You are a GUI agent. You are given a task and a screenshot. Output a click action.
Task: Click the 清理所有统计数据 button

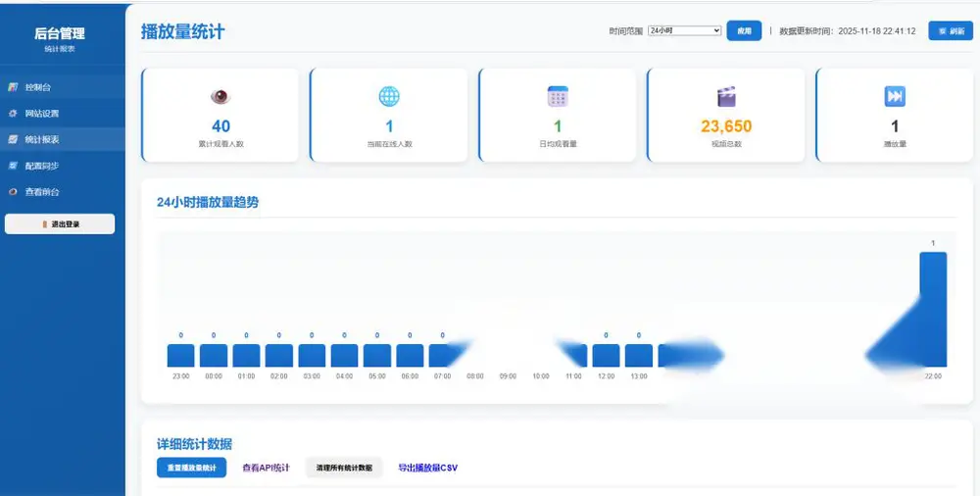click(x=344, y=468)
